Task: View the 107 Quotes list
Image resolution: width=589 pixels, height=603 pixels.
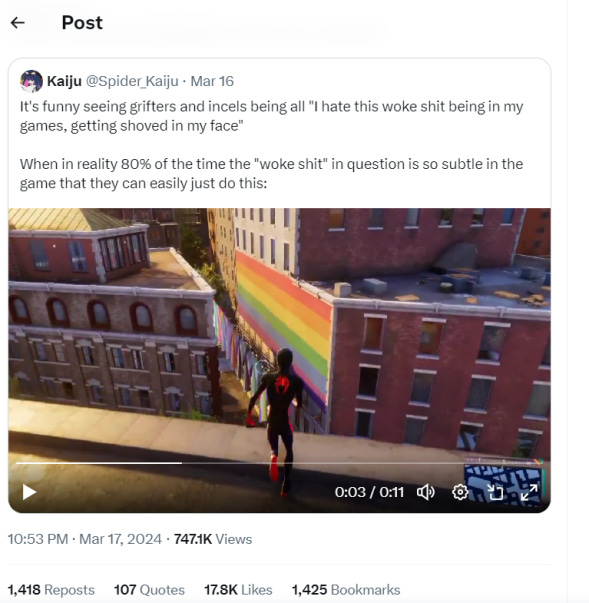Action: click(149, 590)
